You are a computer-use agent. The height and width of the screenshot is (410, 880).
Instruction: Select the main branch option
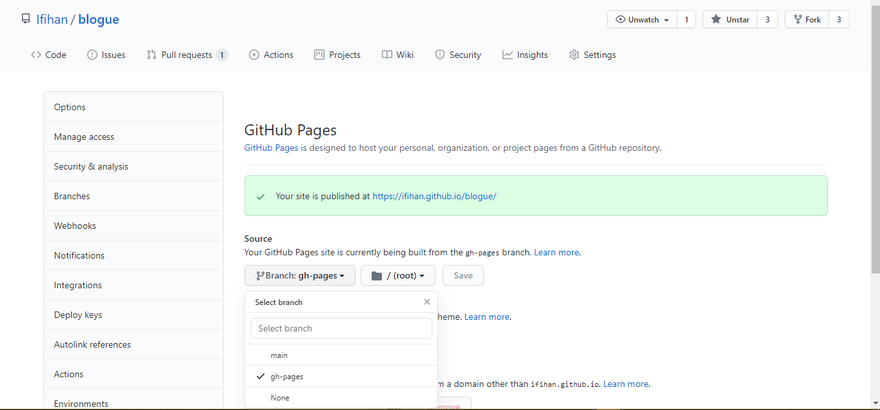coord(279,355)
